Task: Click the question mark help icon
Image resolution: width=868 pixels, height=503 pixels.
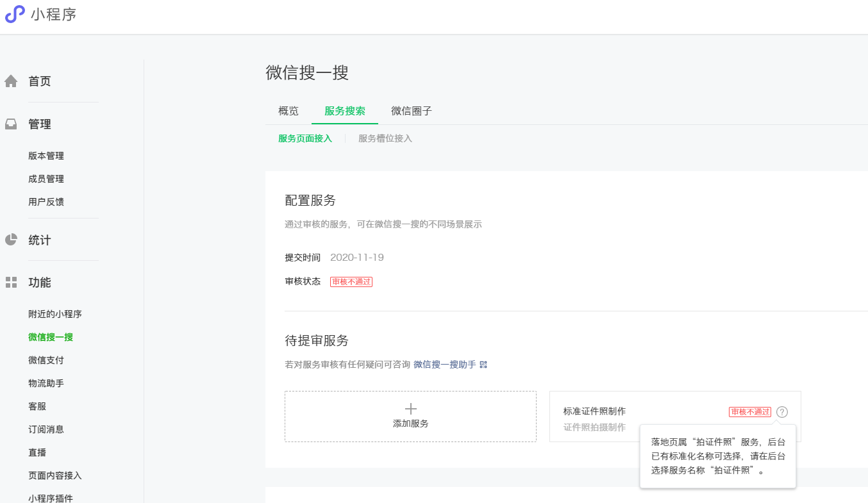Action: pos(782,412)
